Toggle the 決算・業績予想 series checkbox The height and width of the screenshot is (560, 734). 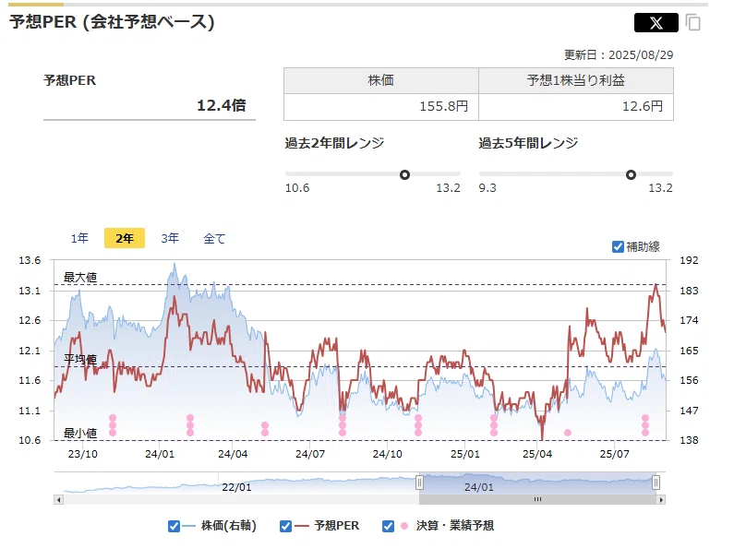tap(388, 526)
